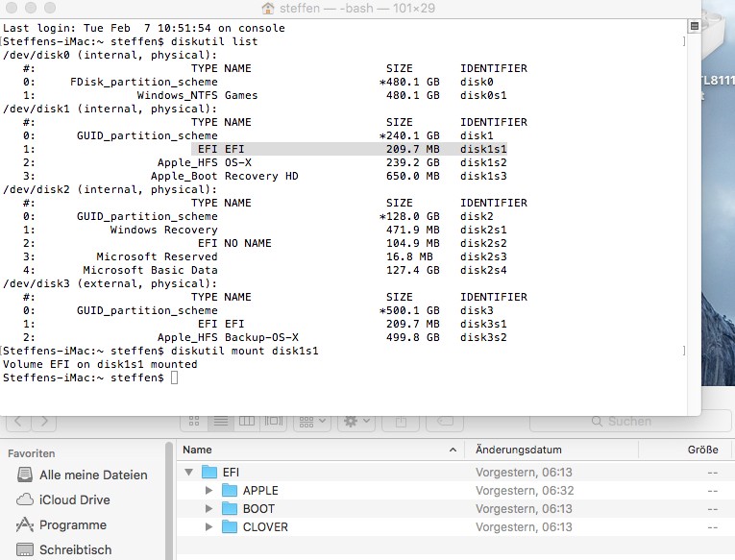Click the highlighted disk1s1 identifier
The height and width of the screenshot is (560, 735).
483,150
